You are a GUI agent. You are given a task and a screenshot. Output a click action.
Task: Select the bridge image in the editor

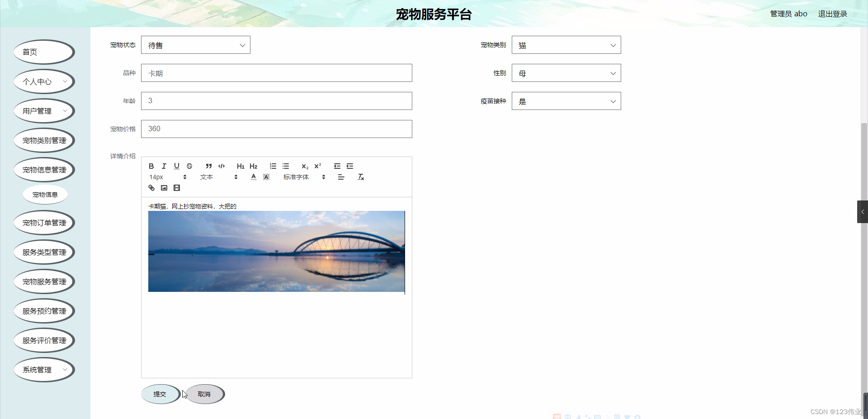pyautogui.click(x=276, y=251)
